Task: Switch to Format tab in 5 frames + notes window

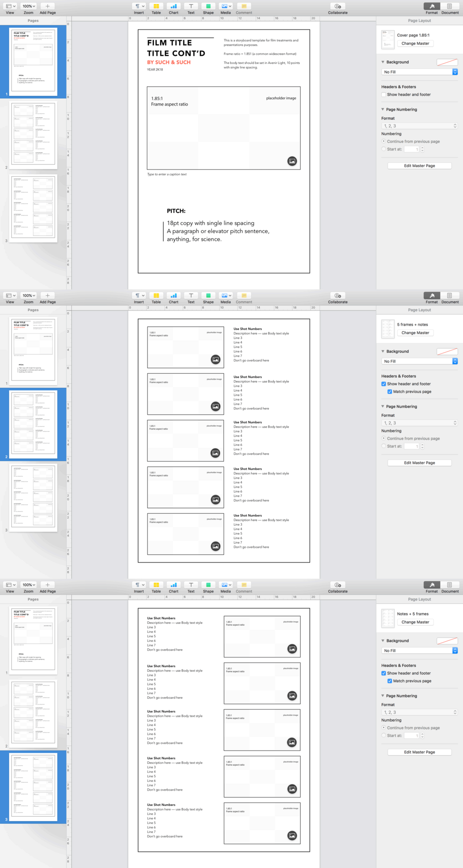Action: [x=432, y=296]
